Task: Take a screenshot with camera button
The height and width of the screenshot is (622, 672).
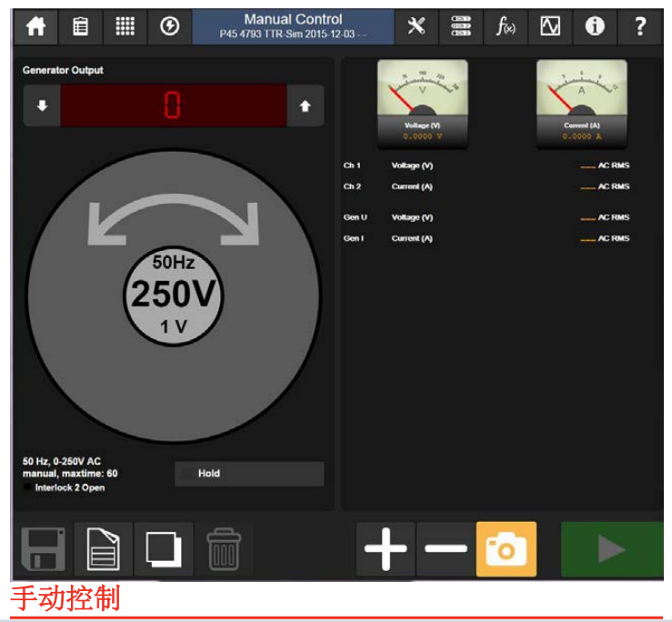Action: (506, 549)
